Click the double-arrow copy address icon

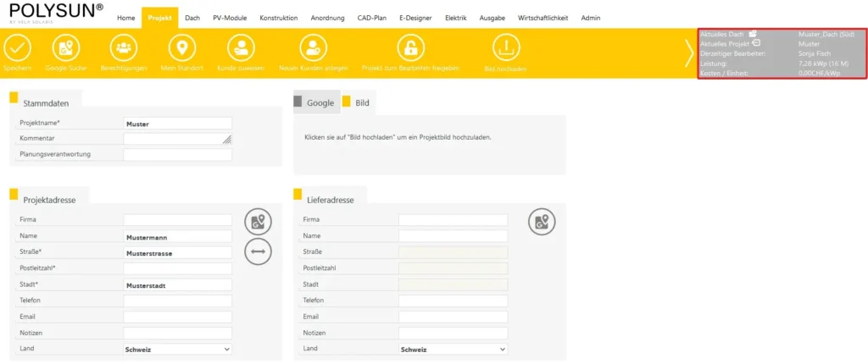(258, 251)
